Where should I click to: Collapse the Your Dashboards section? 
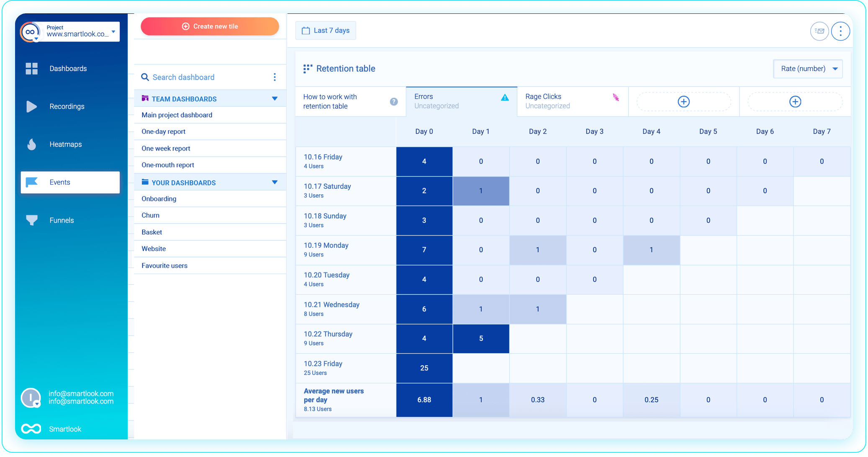pyautogui.click(x=275, y=182)
